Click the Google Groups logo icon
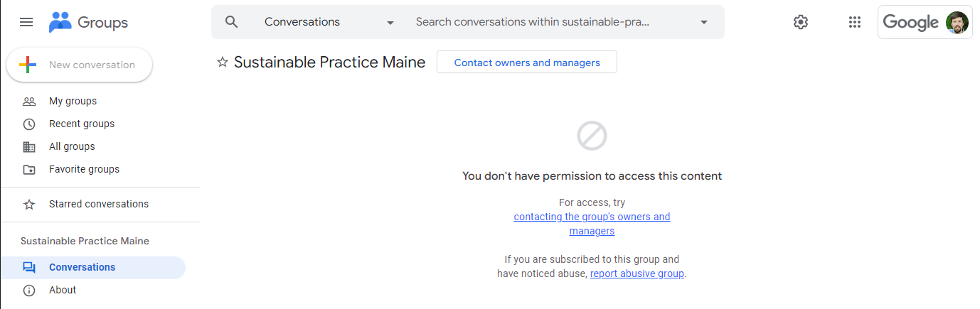 point(60,22)
